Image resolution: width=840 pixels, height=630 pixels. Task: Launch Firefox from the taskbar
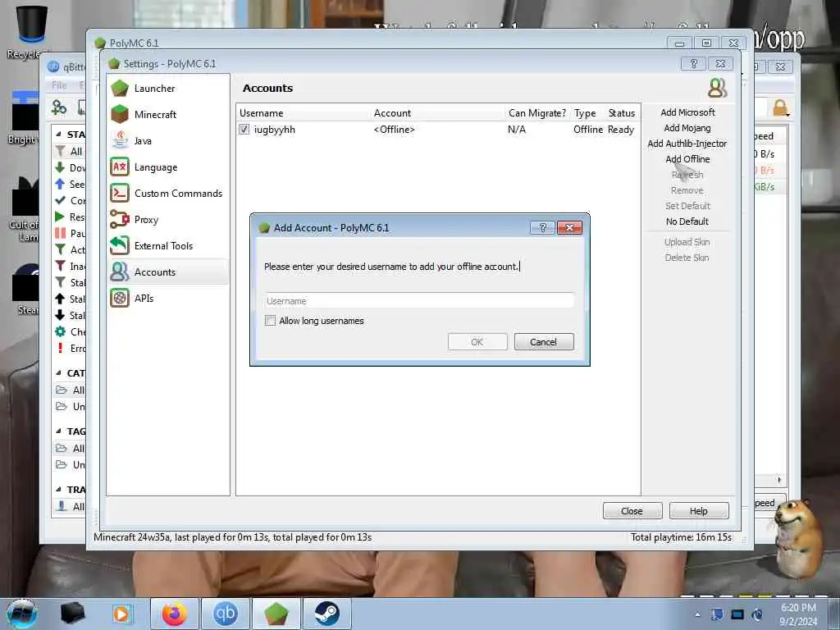pos(175,614)
